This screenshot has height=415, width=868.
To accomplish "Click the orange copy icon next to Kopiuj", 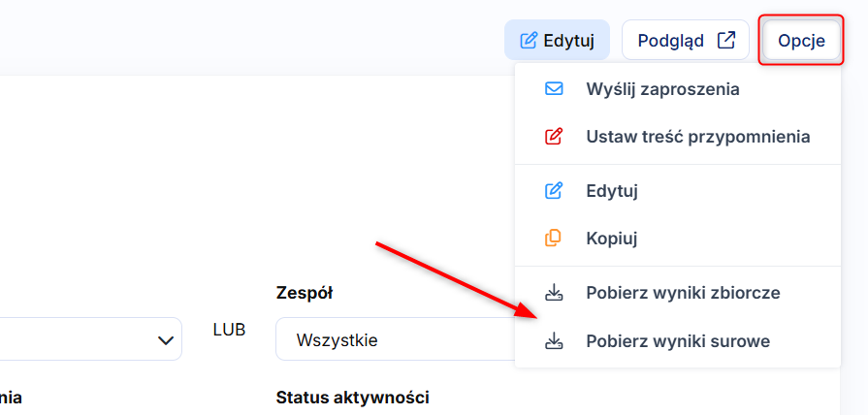I will click(x=554, y=238).
